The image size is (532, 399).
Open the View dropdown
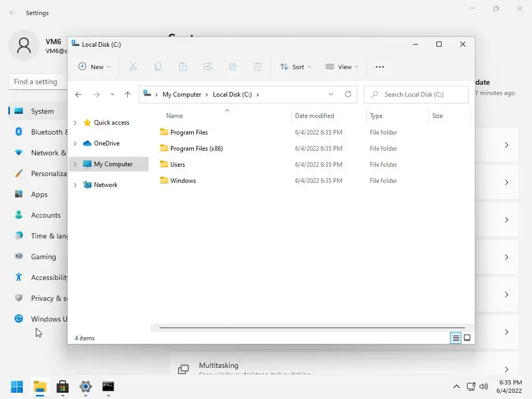(x=342, y=67)
